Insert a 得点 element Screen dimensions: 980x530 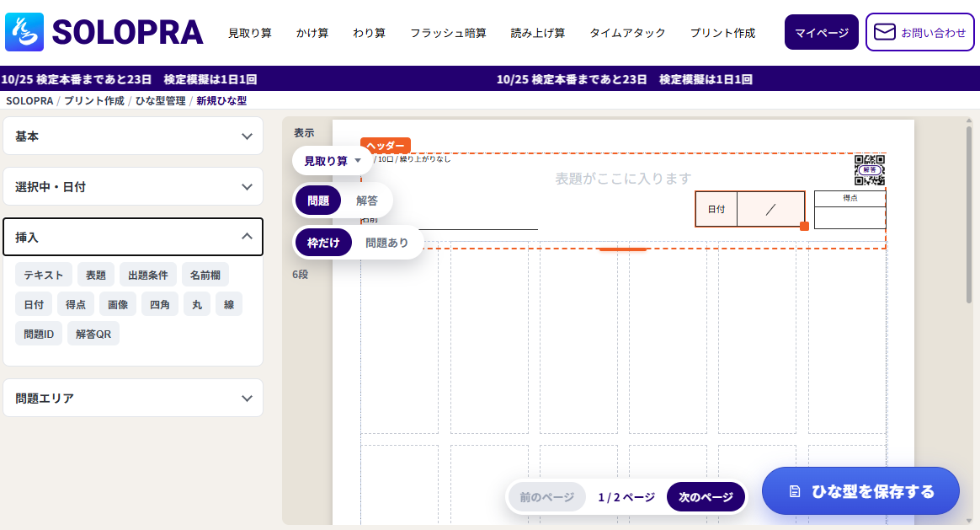pos(76,304)
